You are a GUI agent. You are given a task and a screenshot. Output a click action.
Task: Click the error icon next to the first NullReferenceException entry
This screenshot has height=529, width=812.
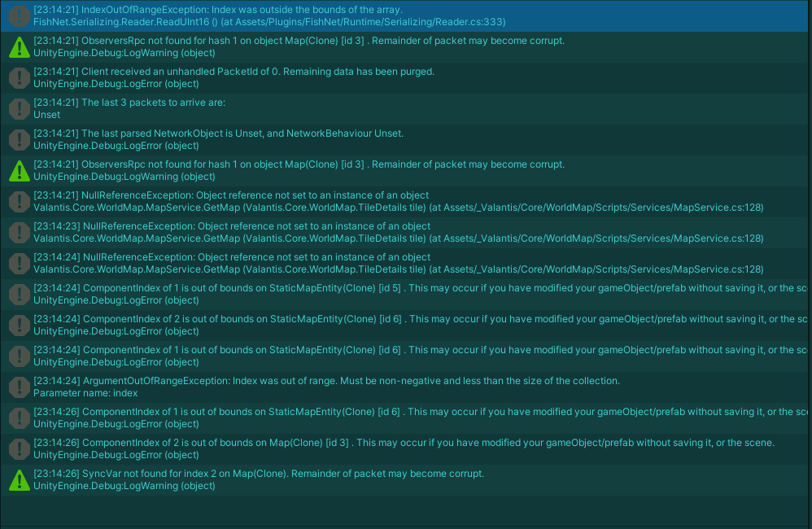(x=19, y=201)
